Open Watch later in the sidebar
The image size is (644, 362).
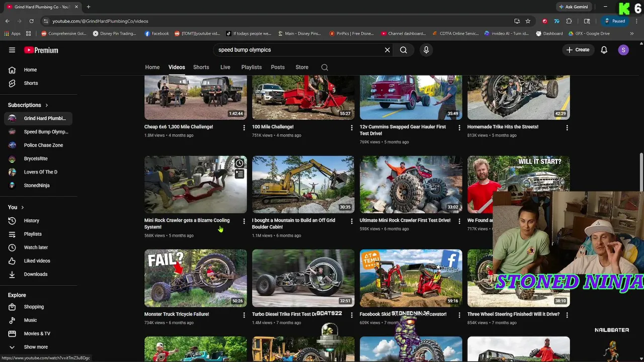coord(39,247)
